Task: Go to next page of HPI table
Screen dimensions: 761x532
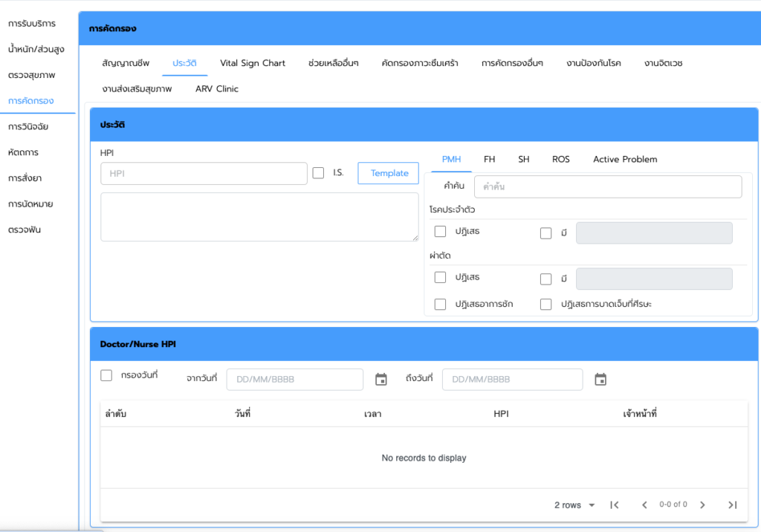Action: tap(702, 505)
